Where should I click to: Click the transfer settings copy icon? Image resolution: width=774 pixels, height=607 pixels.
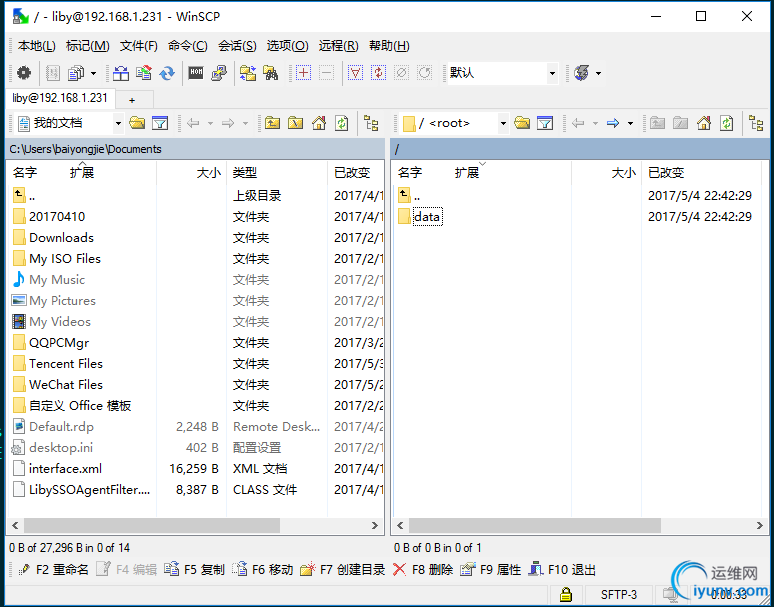click(77, 73)
